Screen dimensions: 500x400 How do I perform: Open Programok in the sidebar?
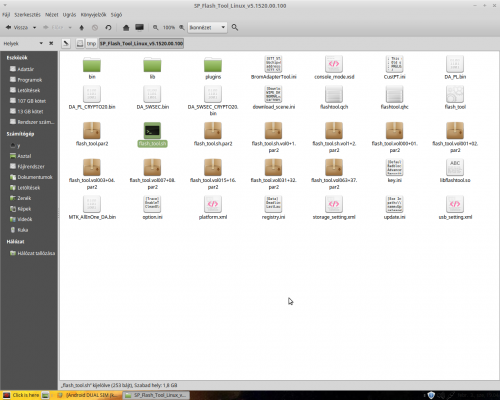[x=26, y=80]
